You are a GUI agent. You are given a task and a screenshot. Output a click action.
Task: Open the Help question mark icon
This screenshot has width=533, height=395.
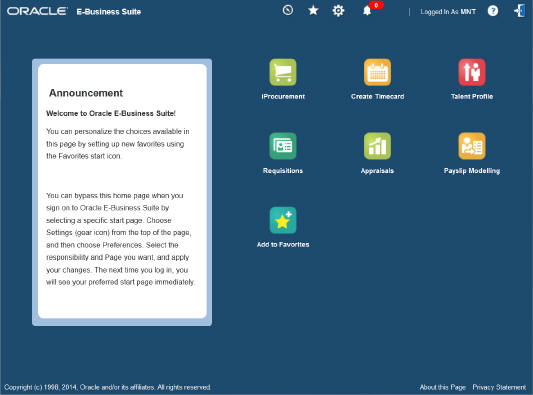click(x=493, y=11)
